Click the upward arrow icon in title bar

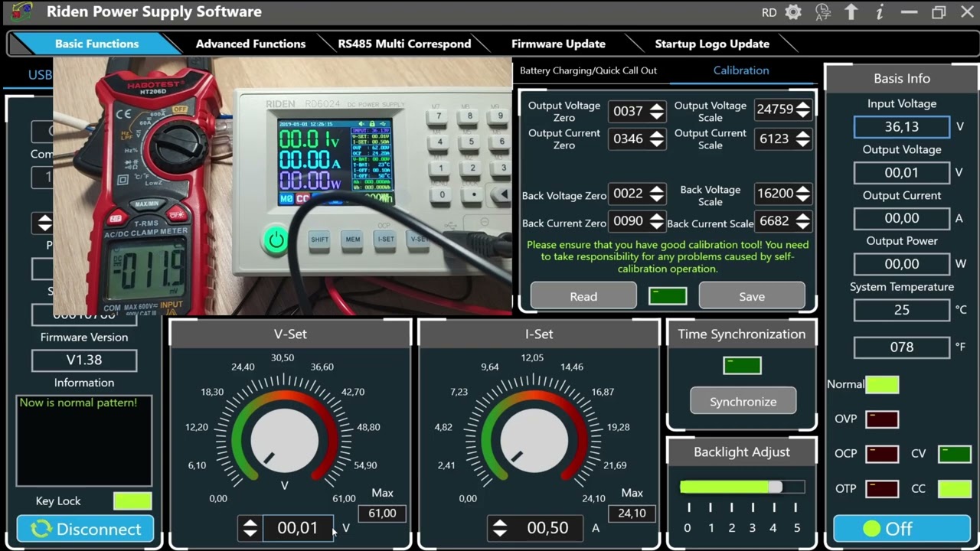[851, 12]
